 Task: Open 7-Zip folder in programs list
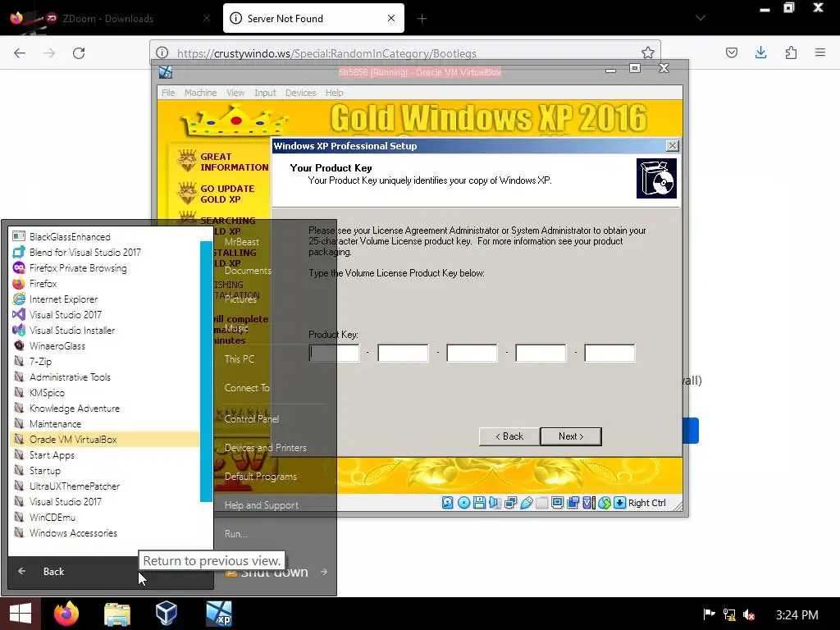coord(105,362)
